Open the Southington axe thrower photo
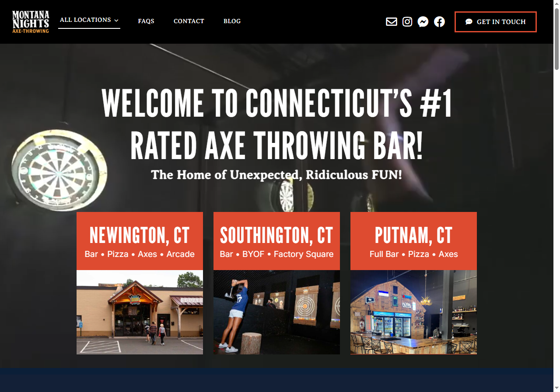 coord(276,312)
